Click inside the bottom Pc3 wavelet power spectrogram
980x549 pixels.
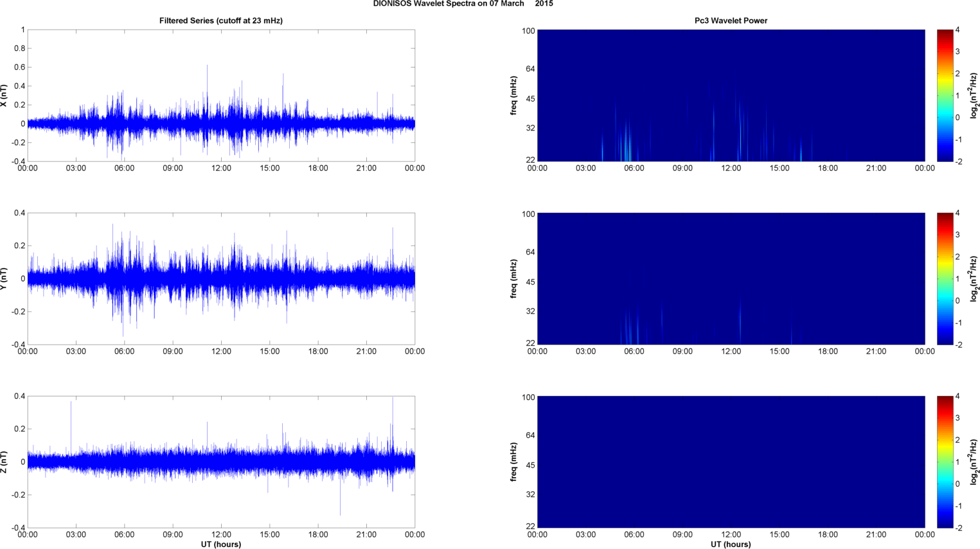(x=731, y=462)
